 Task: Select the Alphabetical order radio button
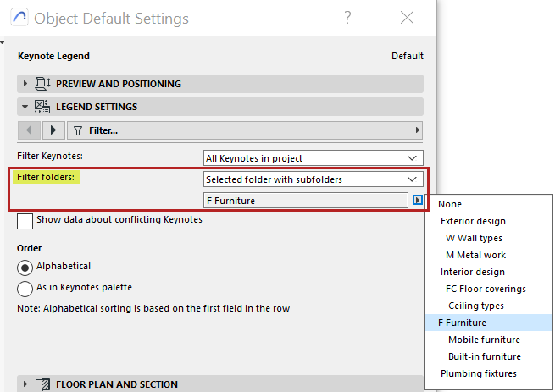click(x=25, y=268)
